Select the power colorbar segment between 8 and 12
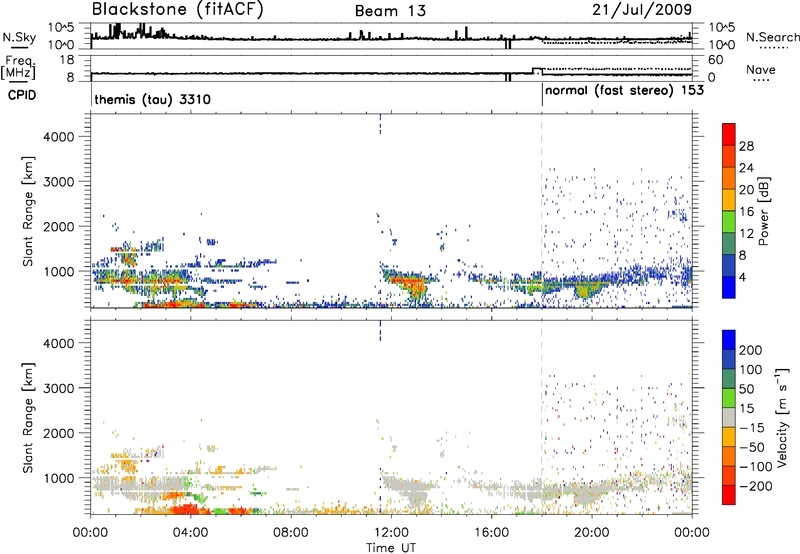 tap(729, 244)
